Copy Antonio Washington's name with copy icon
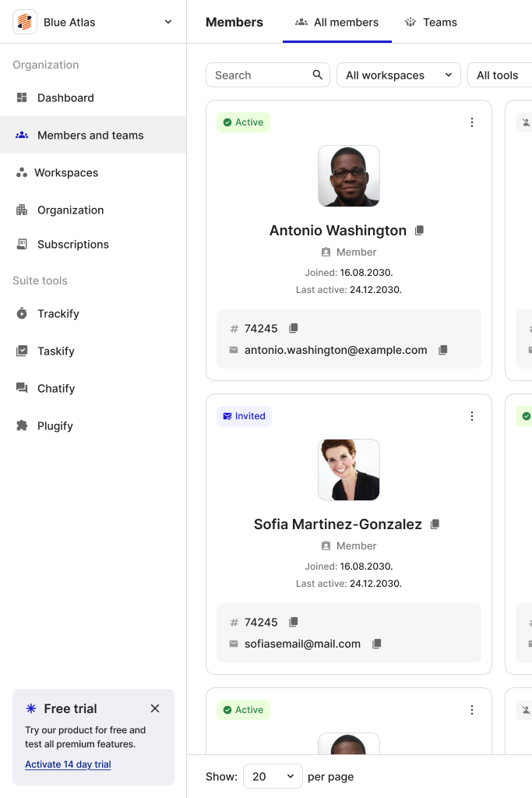The image size is (532, 798). point(420,231)
